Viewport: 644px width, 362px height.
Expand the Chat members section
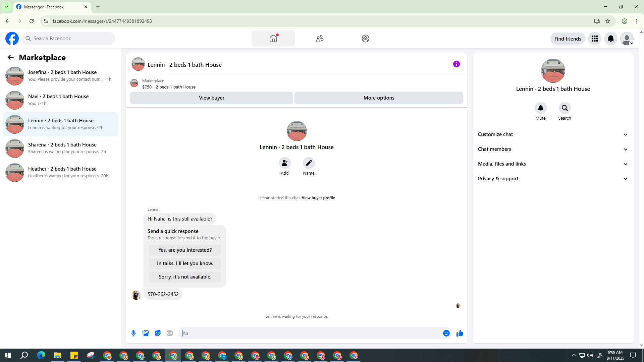(x=553, y=149)
